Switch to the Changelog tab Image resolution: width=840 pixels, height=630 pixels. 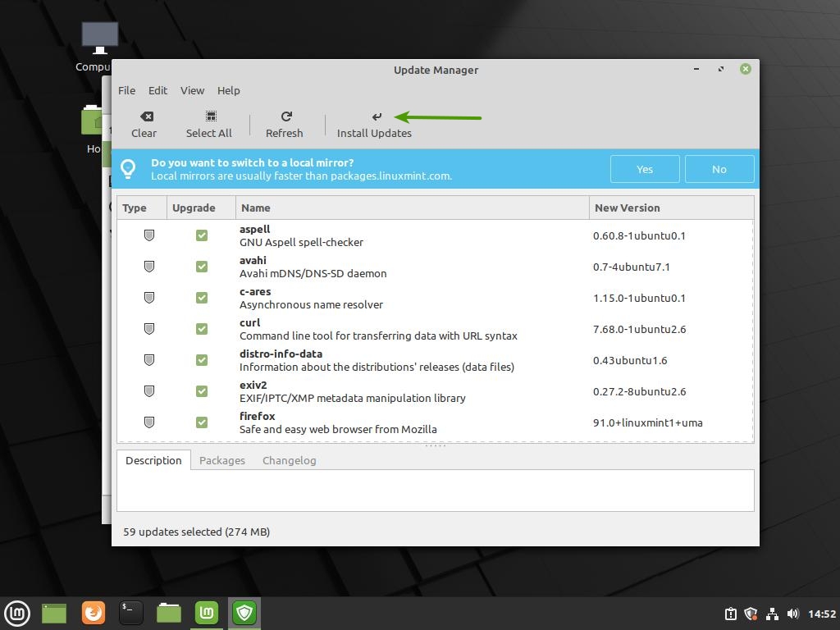289,460
